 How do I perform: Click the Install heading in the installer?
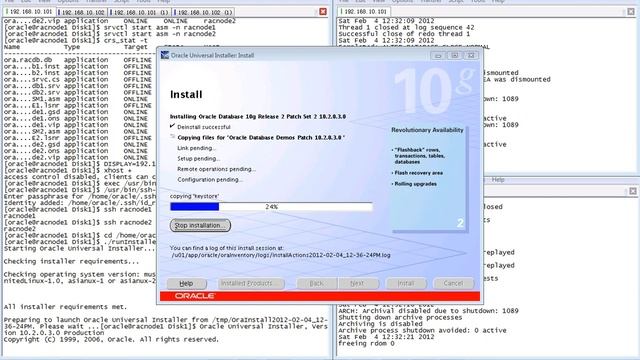point(186,95)
